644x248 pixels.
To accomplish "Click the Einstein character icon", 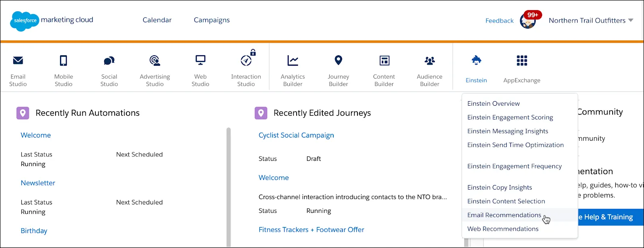I will (x=476, y=60).
